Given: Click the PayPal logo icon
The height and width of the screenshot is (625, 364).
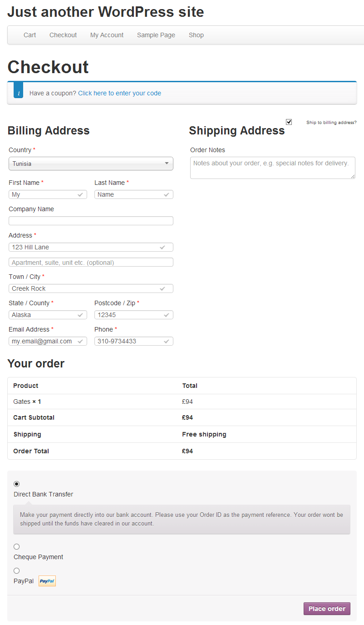Looking at the screenshot, I should coord(47,581).
